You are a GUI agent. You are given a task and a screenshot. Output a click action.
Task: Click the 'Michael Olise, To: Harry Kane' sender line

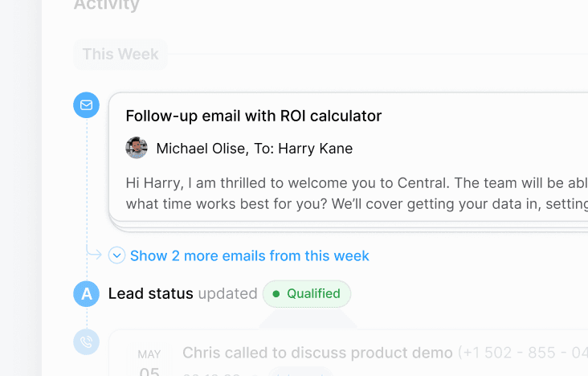tap(254, 149)
